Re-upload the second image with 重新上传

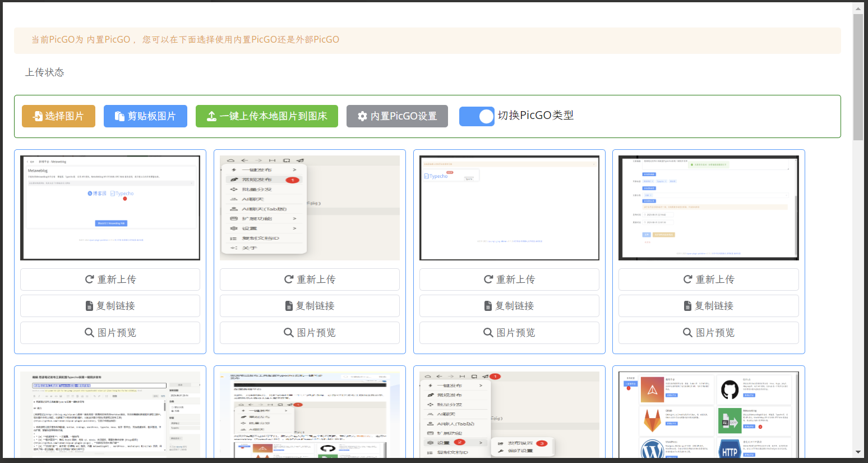coord(310,279)
